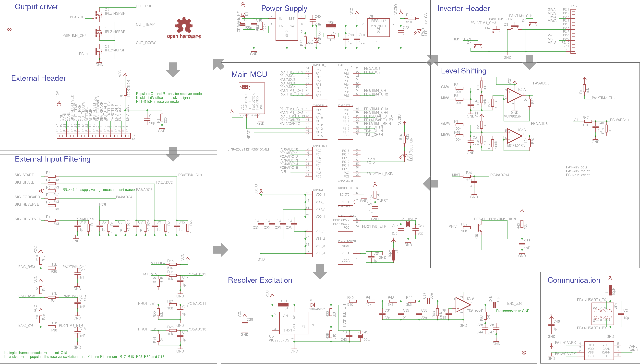640x364 pixels.
Task: Click the arrow from Output driver to External Header
Action: point(173,70)
